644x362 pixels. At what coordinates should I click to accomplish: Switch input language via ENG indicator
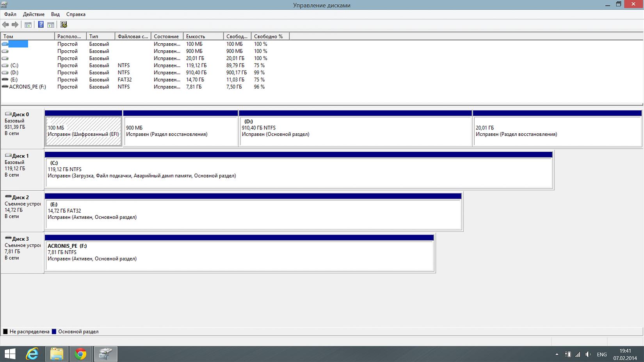(x=602, y=355)
